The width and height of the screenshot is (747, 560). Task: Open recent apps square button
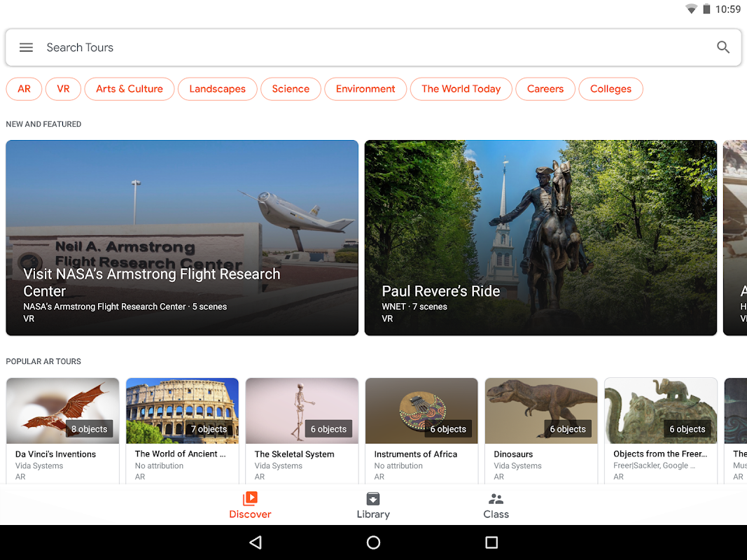[491, 542]
